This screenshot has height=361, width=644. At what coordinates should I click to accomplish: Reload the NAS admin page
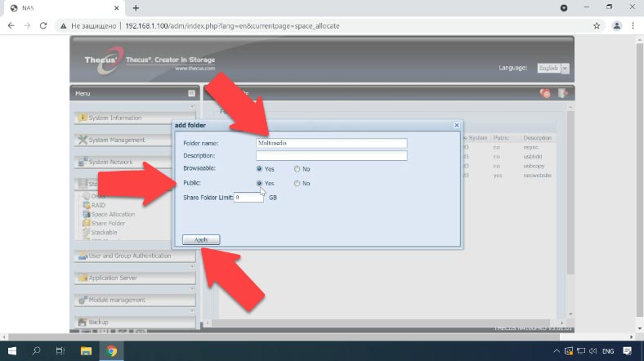[x=43, y=26]
